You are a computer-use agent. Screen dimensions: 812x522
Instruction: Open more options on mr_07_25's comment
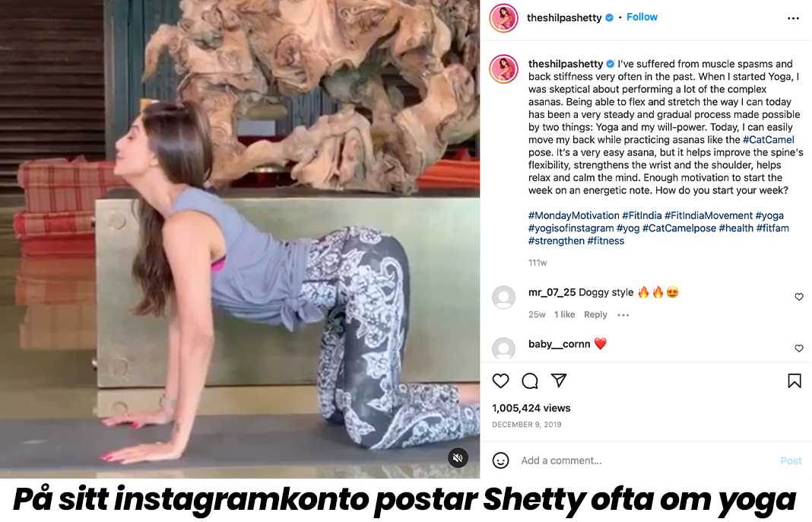point(623,315)
